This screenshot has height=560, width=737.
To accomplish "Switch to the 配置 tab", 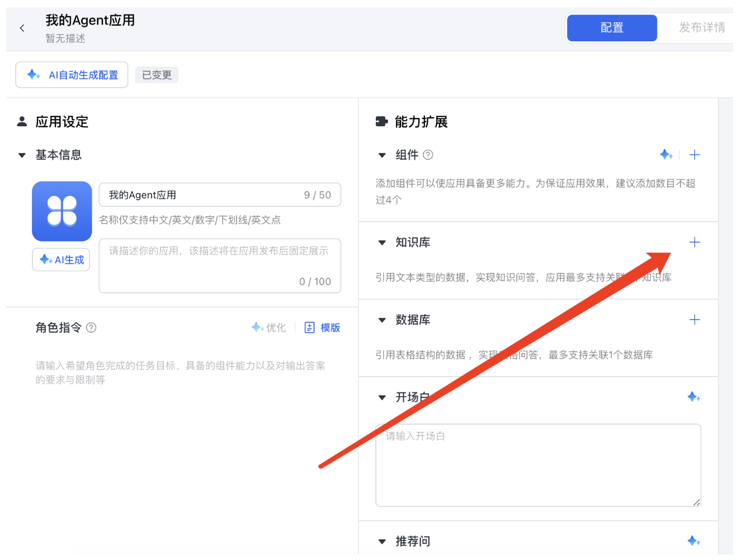I will point(612,28).
